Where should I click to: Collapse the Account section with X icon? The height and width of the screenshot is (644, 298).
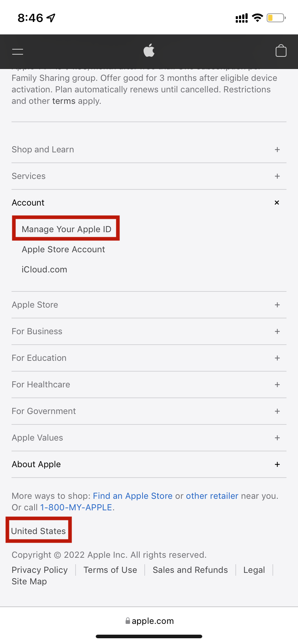[277, 203]
